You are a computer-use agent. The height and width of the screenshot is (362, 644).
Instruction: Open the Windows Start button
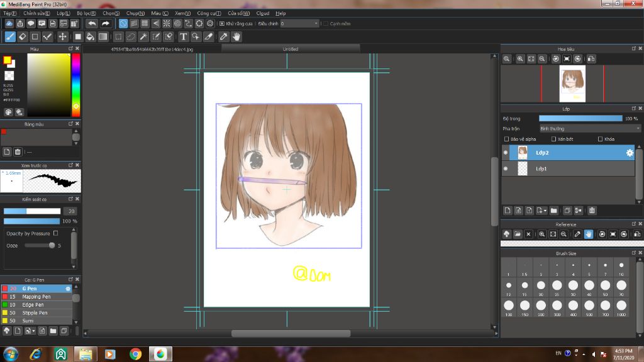[10, 354]
